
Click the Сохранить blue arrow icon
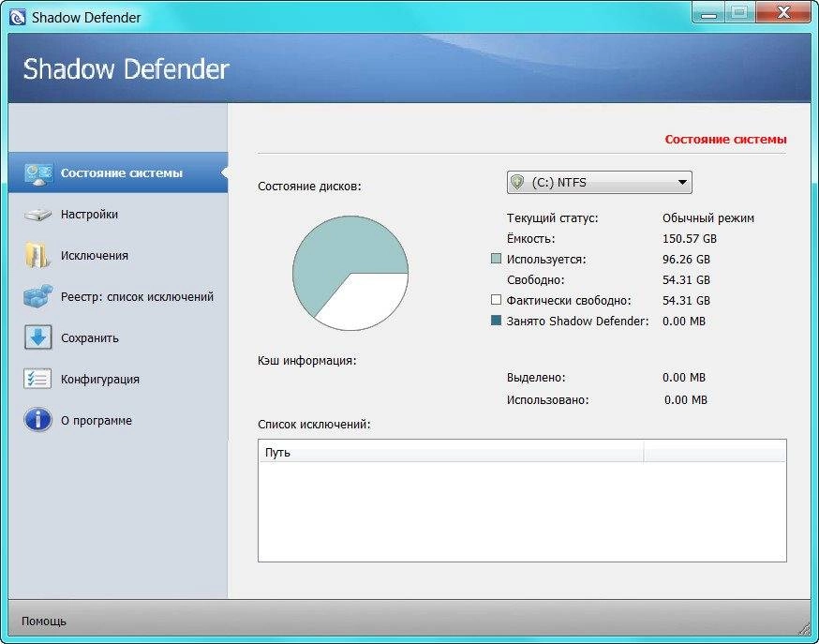37,337
